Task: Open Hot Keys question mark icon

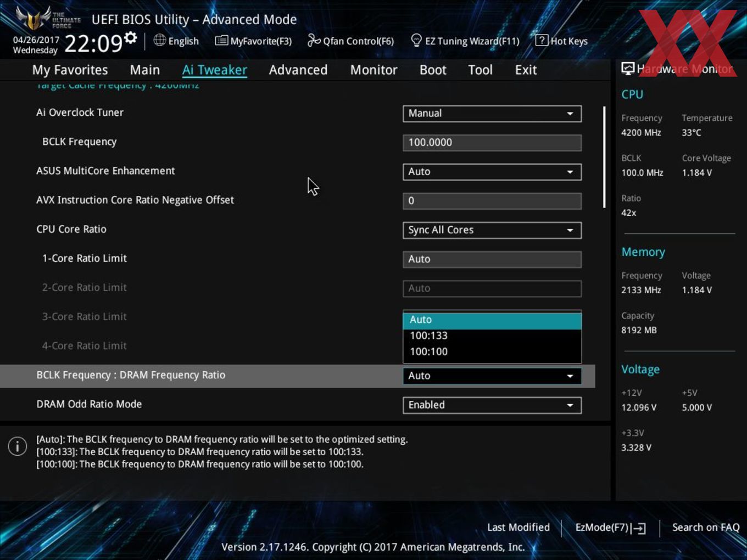Action: pyautogui.click(x=542, y=40)
